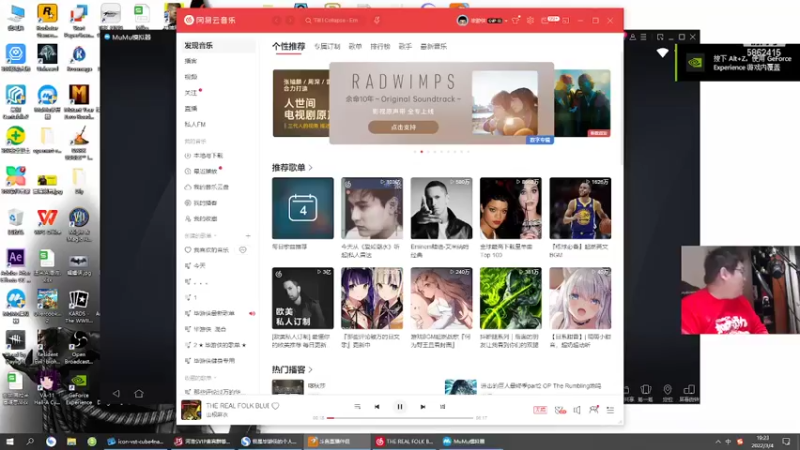Click the user avatar in the header
800x450 pixels.
[x=462, y=20]
